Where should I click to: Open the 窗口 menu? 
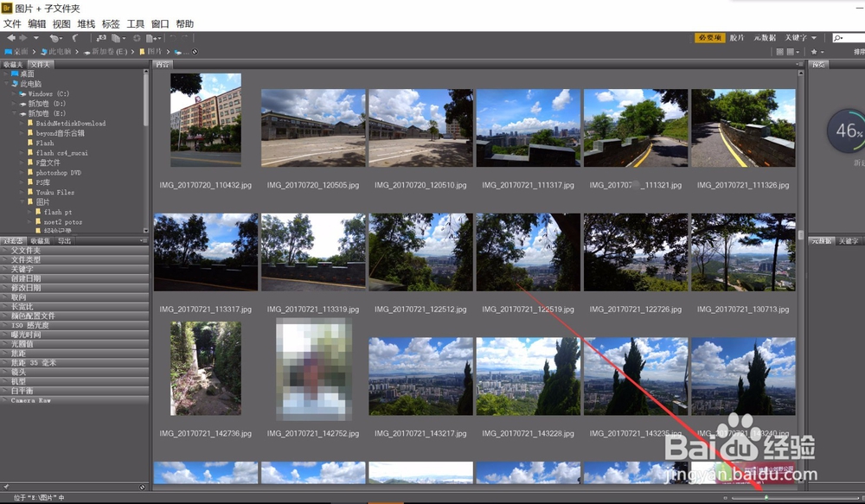160,23
